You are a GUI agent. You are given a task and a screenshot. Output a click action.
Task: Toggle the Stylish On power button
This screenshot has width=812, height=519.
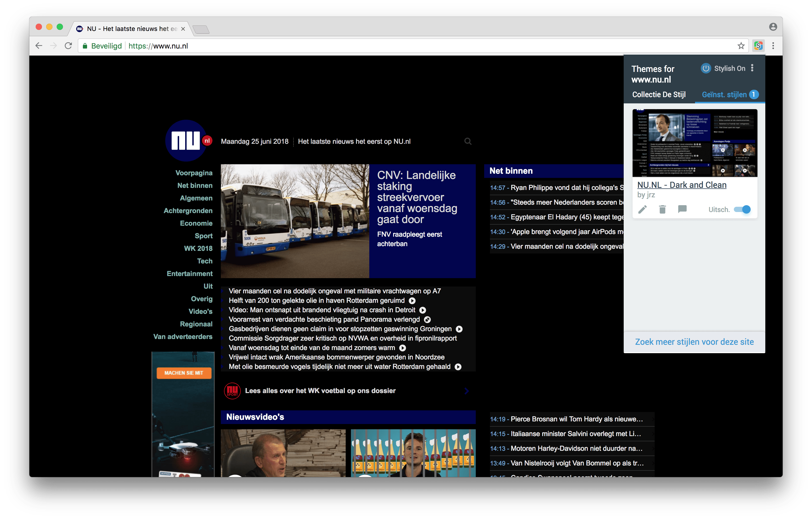pos(706,68)
